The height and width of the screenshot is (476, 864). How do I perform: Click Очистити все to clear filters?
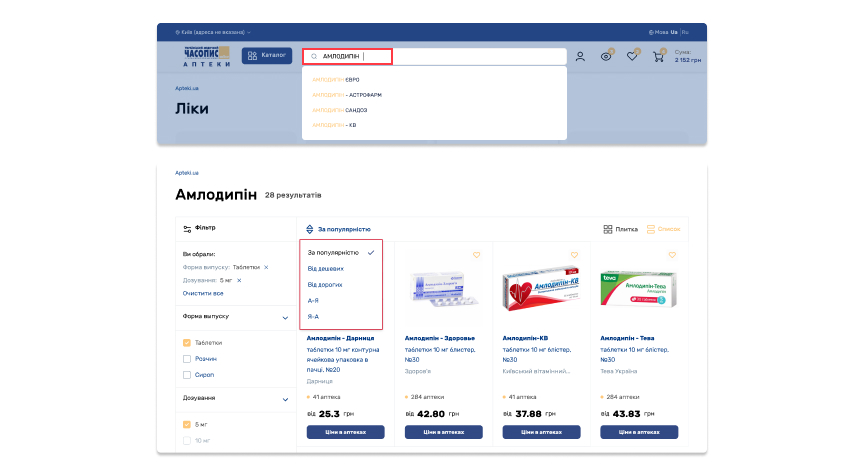coord(203,293)
